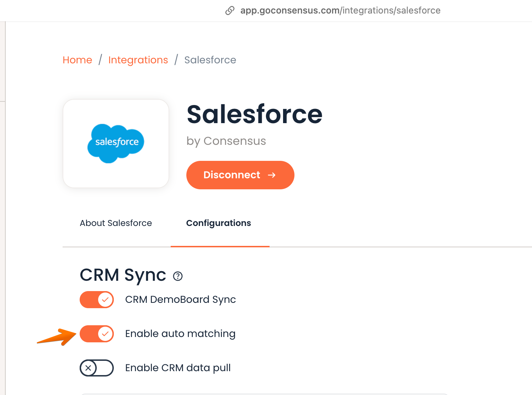Click the Enable CRM data pull label
Viewport: 532px width, 395px height.
click(x=178, y=368)
